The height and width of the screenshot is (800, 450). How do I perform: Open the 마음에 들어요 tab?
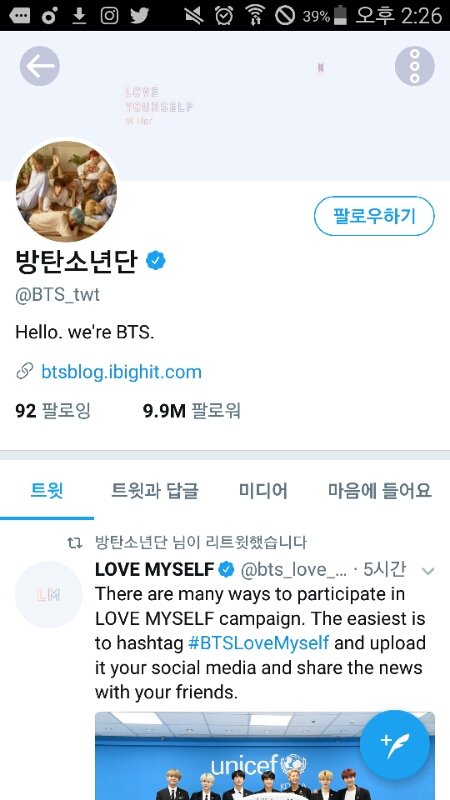380,491
